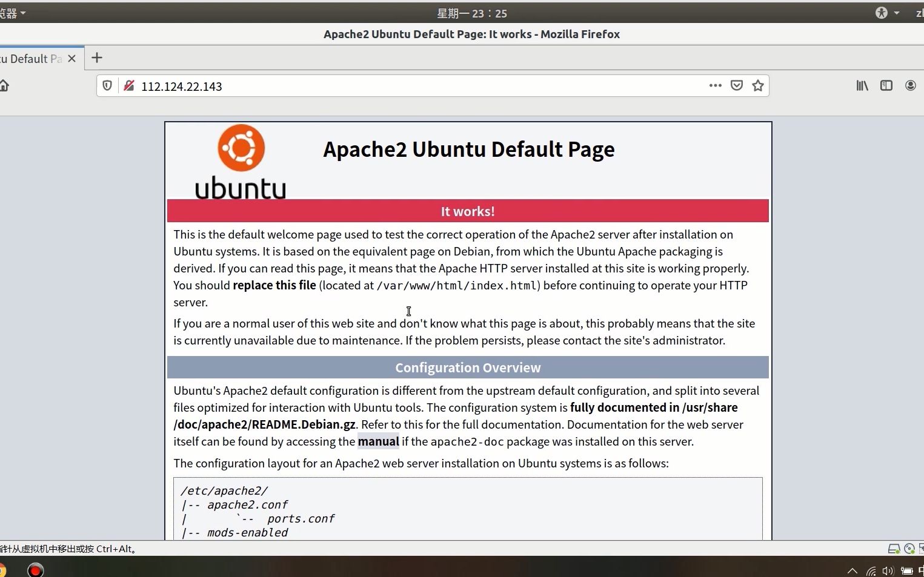The width and height of the screenshot is (924, 577).
Task: Open the accessibility menu in top panel
Action: coord(887,13)
